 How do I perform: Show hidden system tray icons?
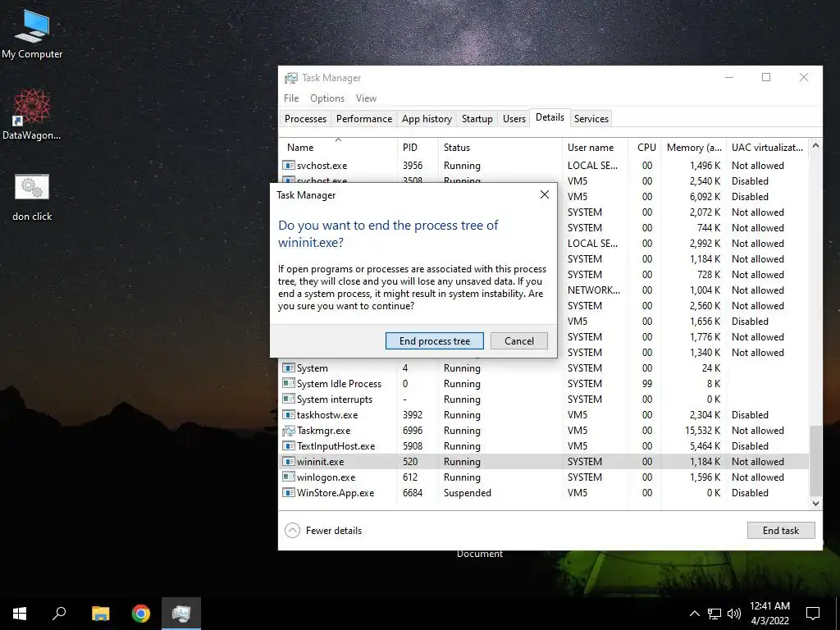click(694, 614)
